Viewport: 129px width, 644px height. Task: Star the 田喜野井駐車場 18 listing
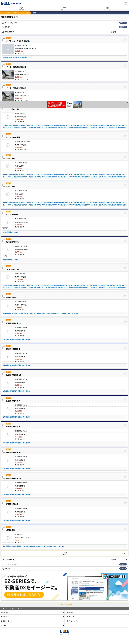[125, 477]
